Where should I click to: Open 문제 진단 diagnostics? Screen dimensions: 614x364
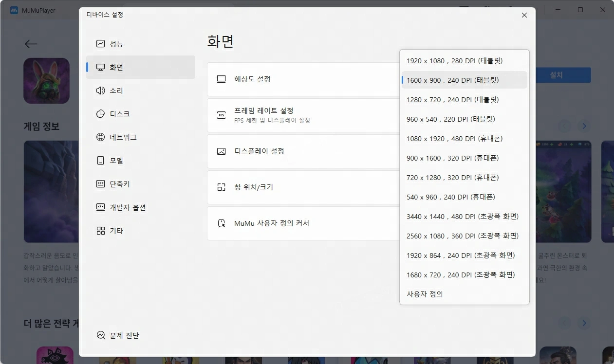(x=118, y=335)
